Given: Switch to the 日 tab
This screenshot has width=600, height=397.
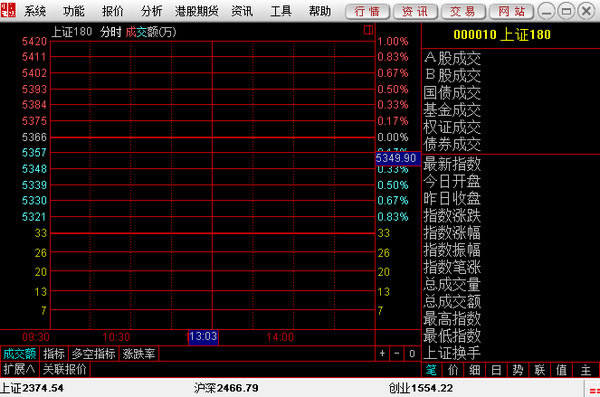Looking at the screenshot, I should (496, 370).
